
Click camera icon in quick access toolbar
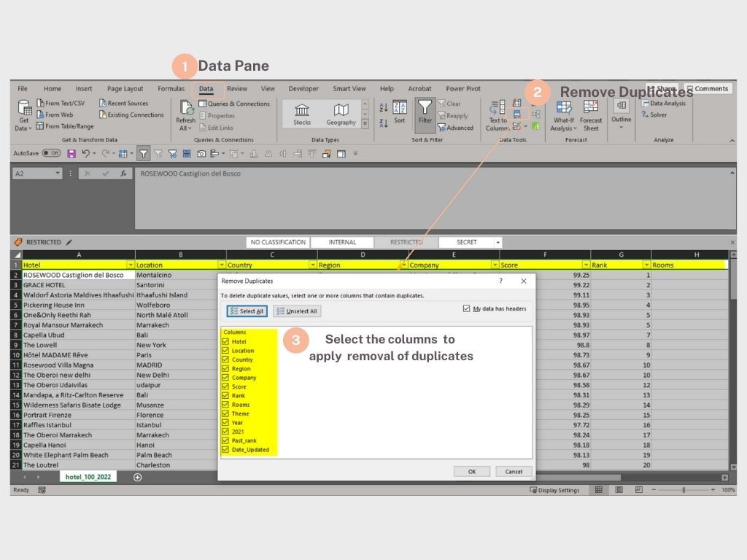pyautogui.click(x=201, y=154)
